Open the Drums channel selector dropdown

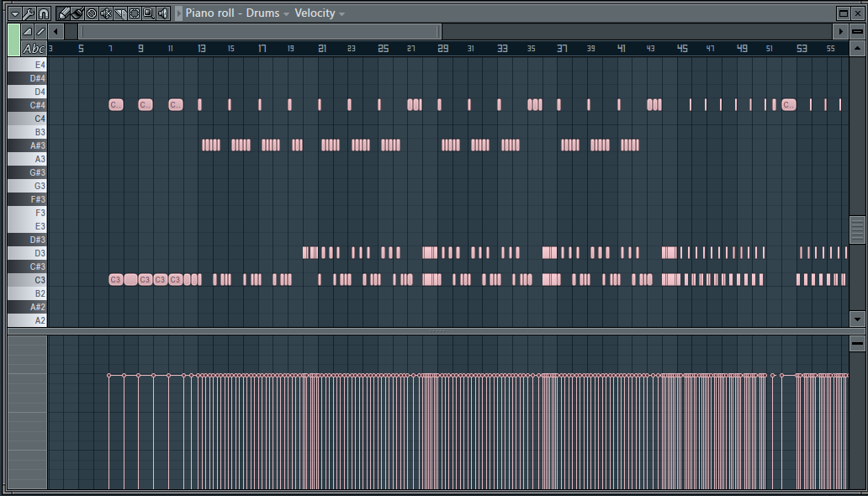click(x=286, y=13)
